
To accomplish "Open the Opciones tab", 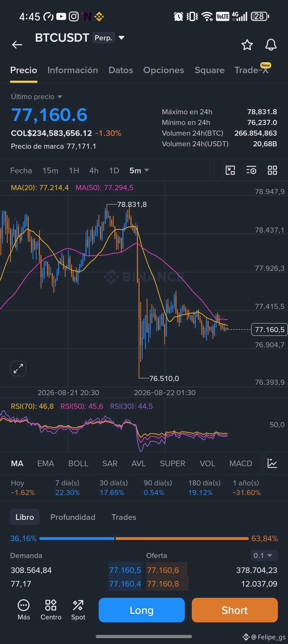I will pos(164,70).
